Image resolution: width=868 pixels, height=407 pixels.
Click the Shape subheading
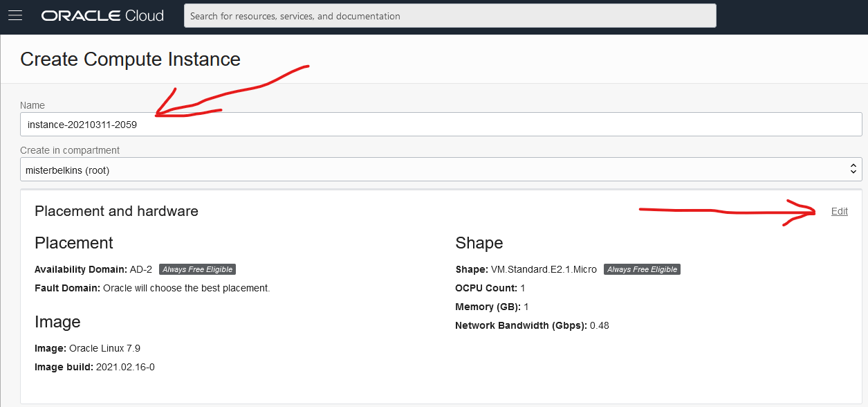click(x=479, y=243)
